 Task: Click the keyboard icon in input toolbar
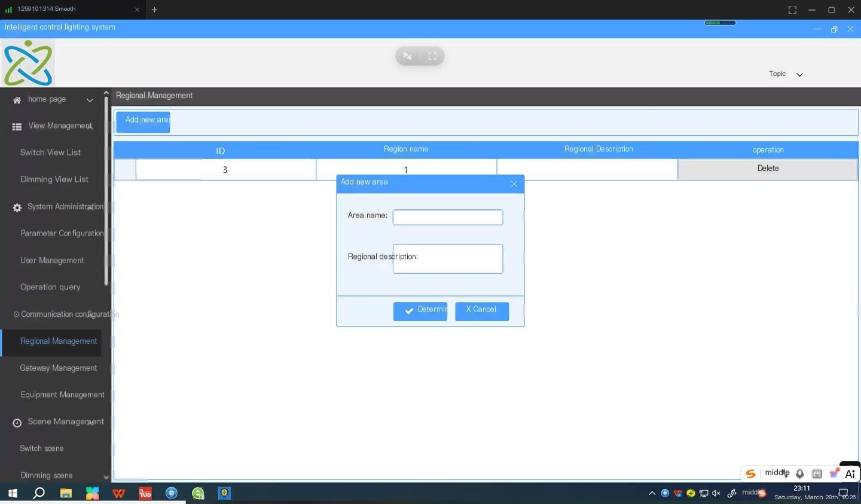[x=817, y=474]
